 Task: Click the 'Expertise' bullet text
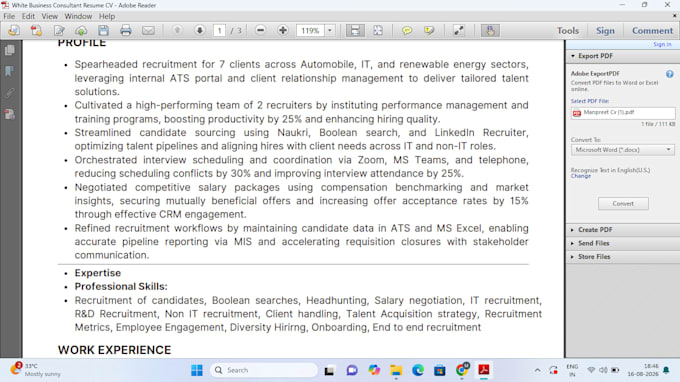98,273
